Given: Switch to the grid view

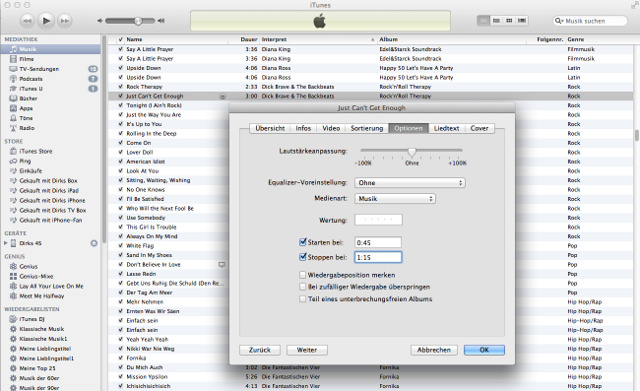Looking at the screenshot, I should pos(509,20).
